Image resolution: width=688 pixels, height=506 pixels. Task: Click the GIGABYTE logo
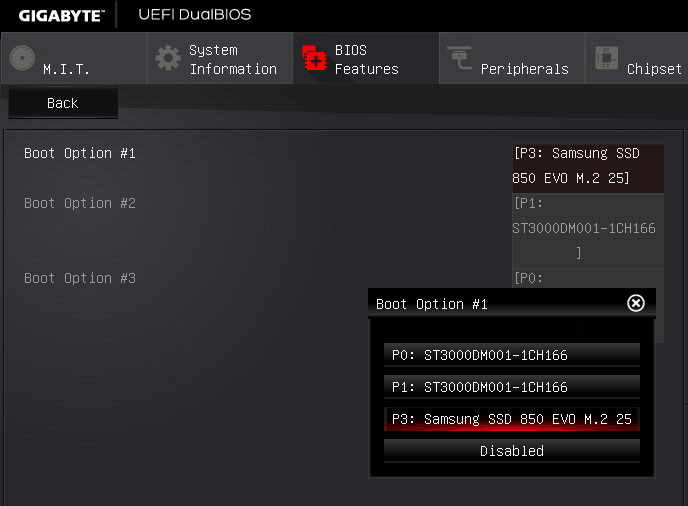[61, 16]
